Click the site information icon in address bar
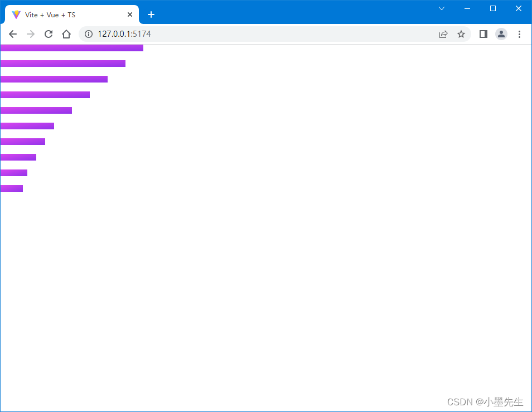532x412 pixels. click(x=88, y=34)
